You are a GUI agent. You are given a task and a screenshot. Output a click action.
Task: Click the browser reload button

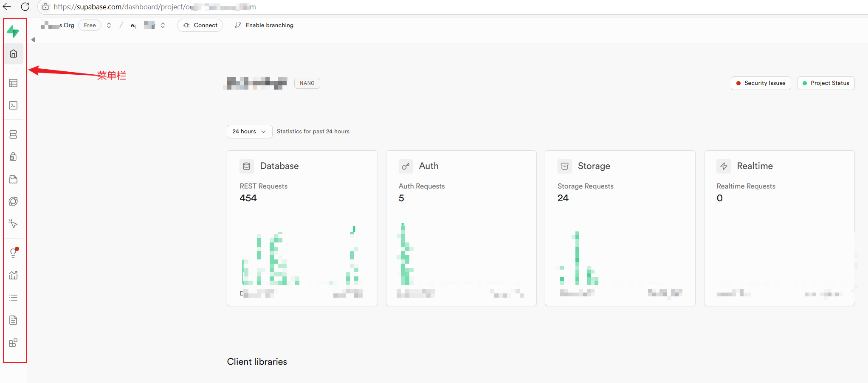(25, 7)
